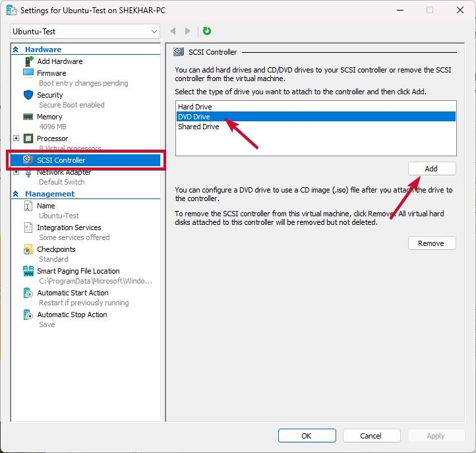This screenshot has width=476, height=453.
Task: Open the Ubuntu-Test virtual machine dropdown
Action: 85,32
